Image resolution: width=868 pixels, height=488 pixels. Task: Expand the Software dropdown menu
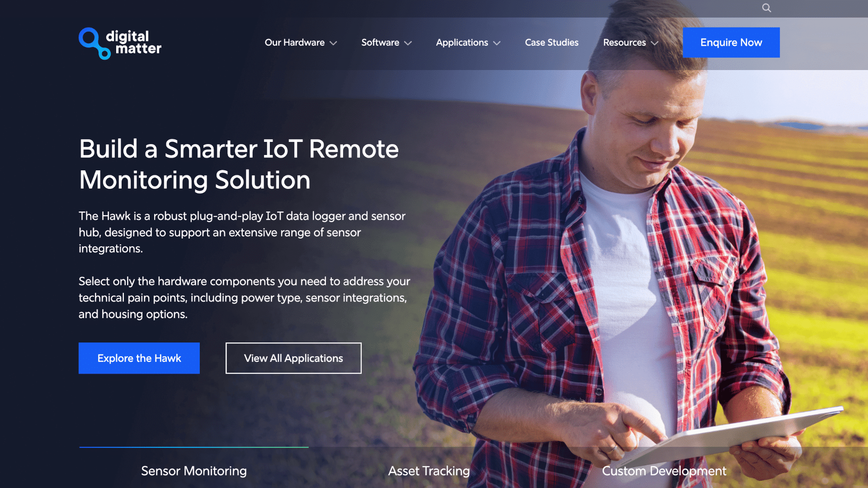coord(386,42)
